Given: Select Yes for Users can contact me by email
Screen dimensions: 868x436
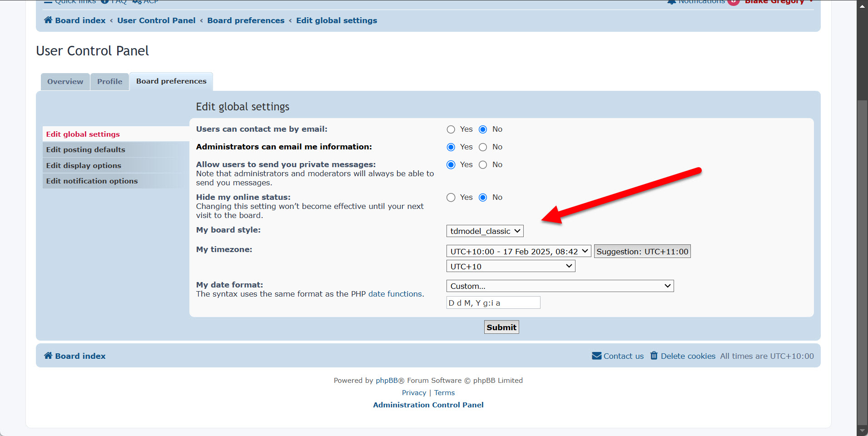Looking at the screenshot, I should [451, 129].
